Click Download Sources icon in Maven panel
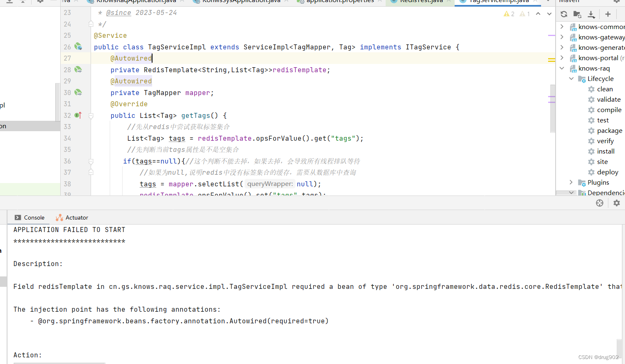The image size is (625, 364). [x=591, y=14]
